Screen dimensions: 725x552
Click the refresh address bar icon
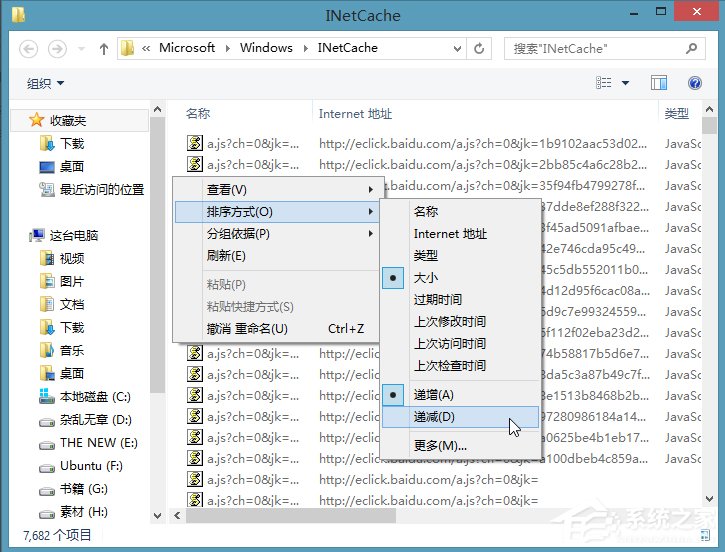pyautogui.click(x=482, y=48)
